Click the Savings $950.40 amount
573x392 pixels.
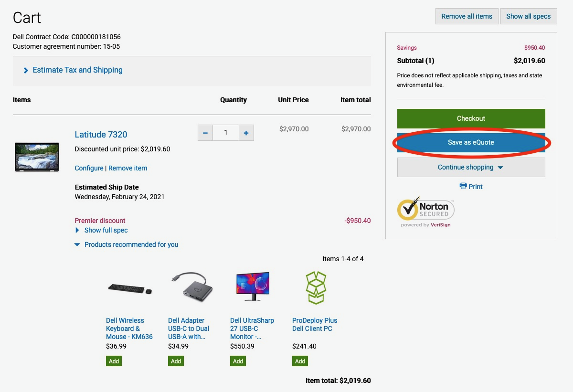534,48
